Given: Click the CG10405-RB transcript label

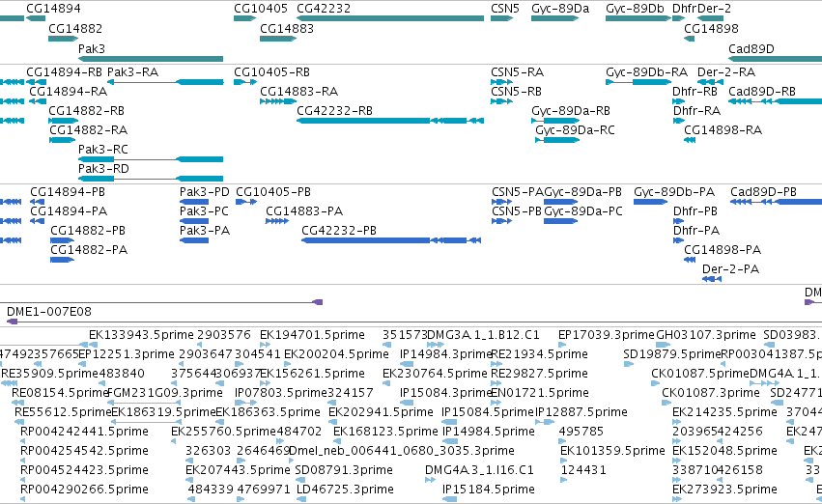Looking at the screenshot, I should click(x=271, y=71).
